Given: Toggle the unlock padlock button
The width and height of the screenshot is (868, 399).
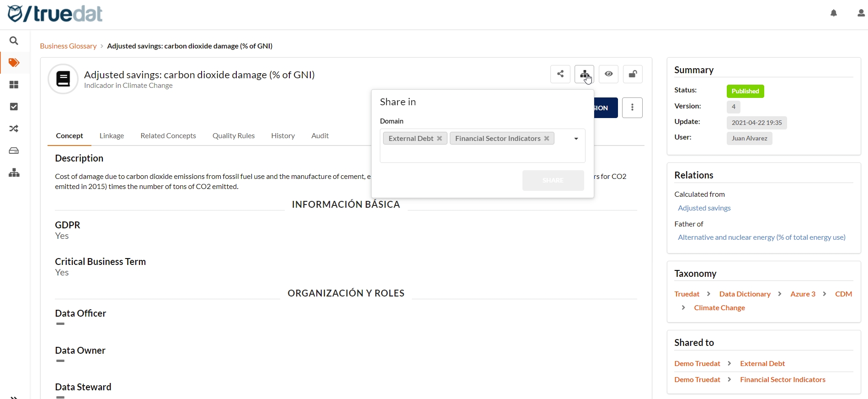Looking at the screenshot, I should click(633, 74).
